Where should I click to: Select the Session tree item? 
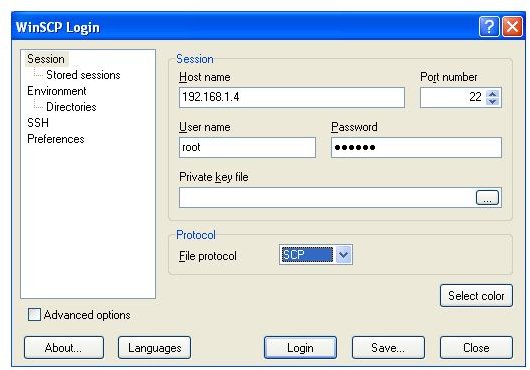[46, 59]
